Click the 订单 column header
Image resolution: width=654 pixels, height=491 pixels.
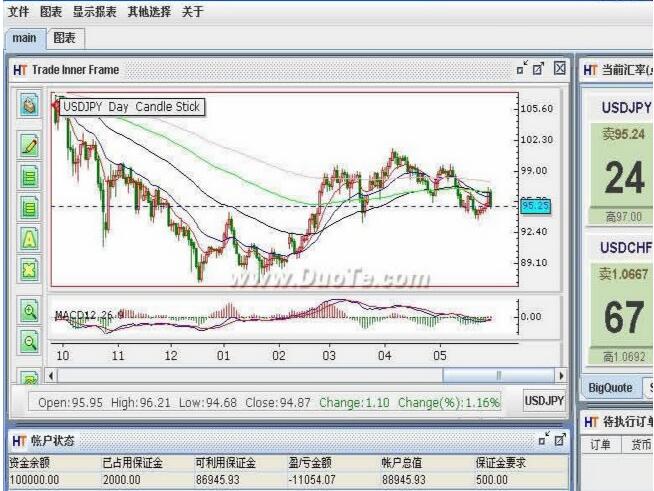pos(600,444)
